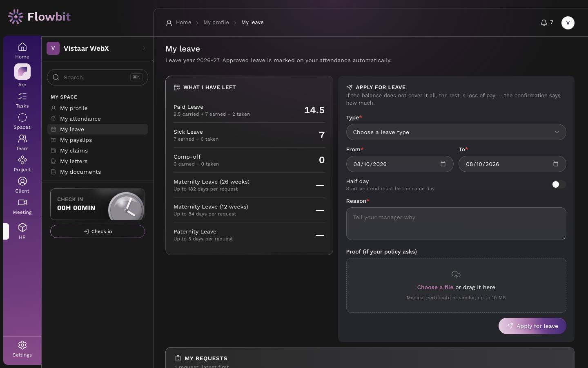Focus the sidebar Search field
Image resolution: width=588 pixels, height=368 pixels.
point(98,77)
